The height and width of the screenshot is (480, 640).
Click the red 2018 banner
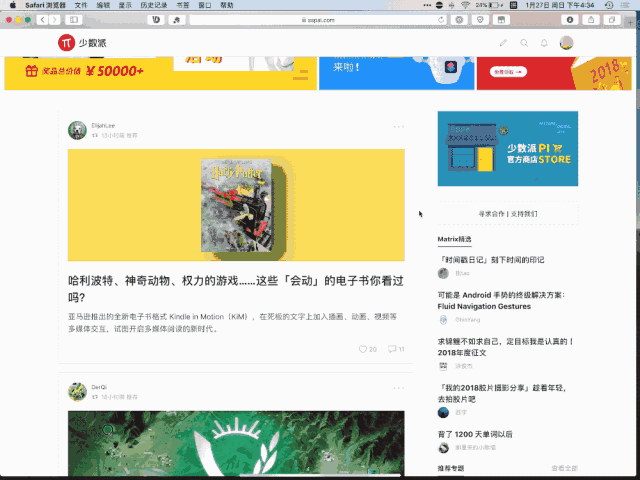coord(554,73)
